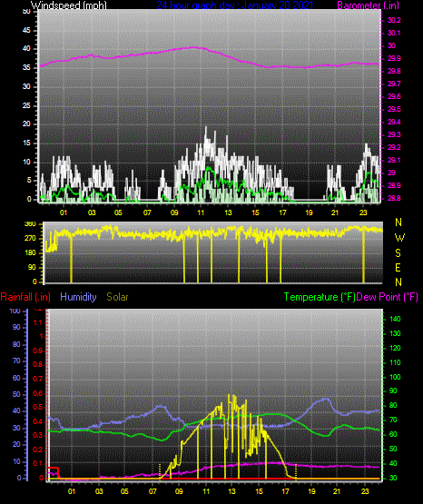Click humidity scale value 50
The image size is (423, 504).
pyautogui.click(x=16, y=394)
